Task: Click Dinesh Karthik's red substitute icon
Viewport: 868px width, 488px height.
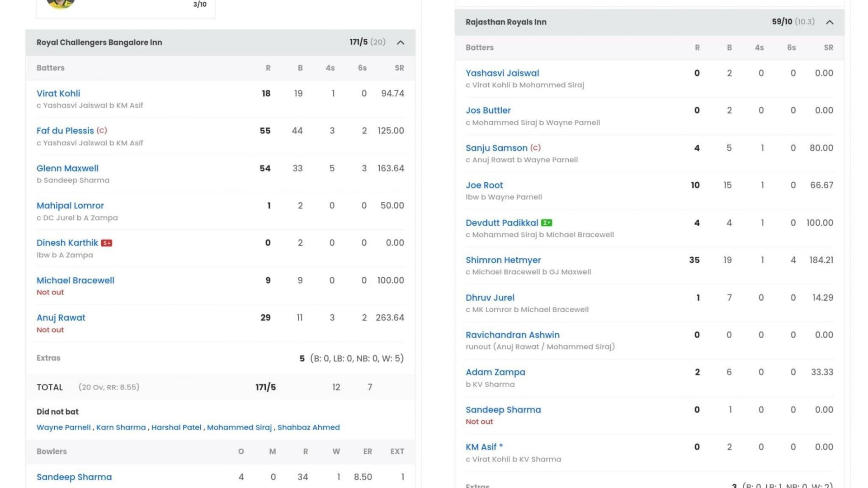Action: tap(107, 243)
